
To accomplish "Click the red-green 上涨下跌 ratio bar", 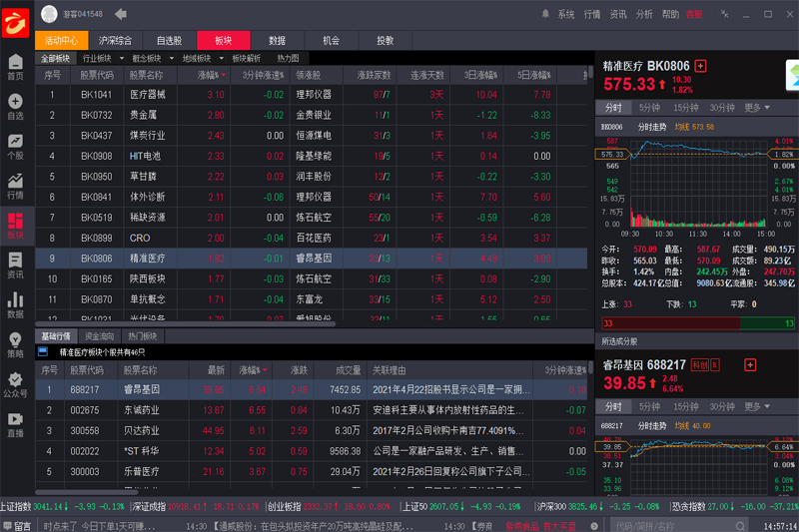I will 698,324.
